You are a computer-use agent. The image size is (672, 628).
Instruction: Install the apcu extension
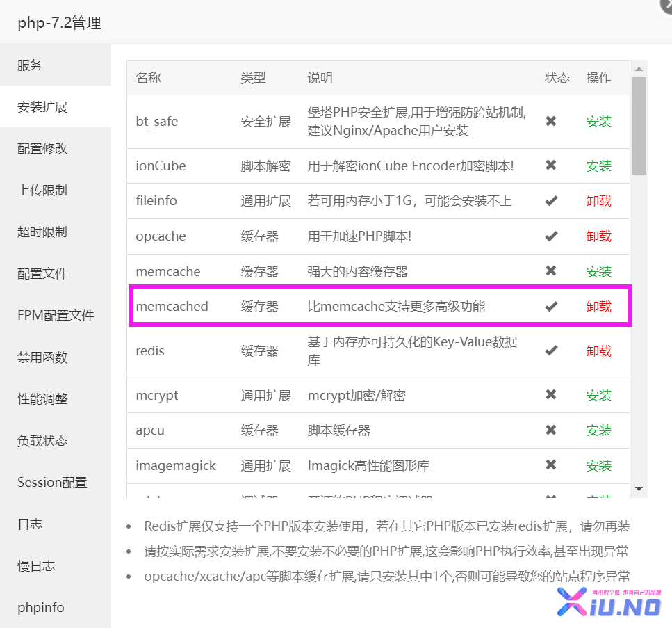[x=599, y=430]
